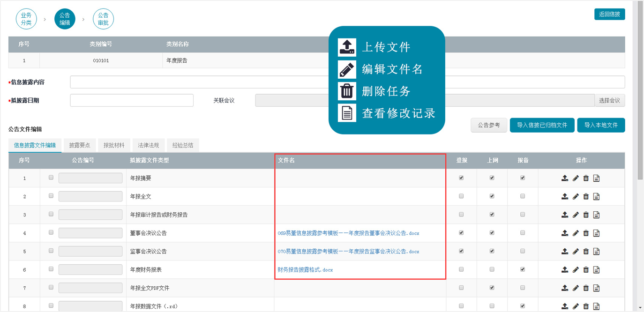Upload file for 年度财务报表 row
This screenshot has height=312, width=644.
[x=565, y=269]
